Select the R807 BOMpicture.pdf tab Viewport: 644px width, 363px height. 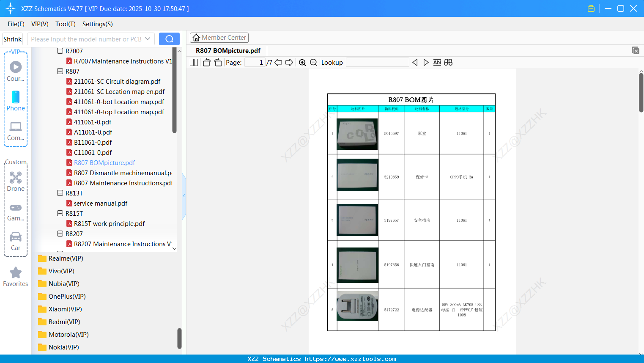228,50
